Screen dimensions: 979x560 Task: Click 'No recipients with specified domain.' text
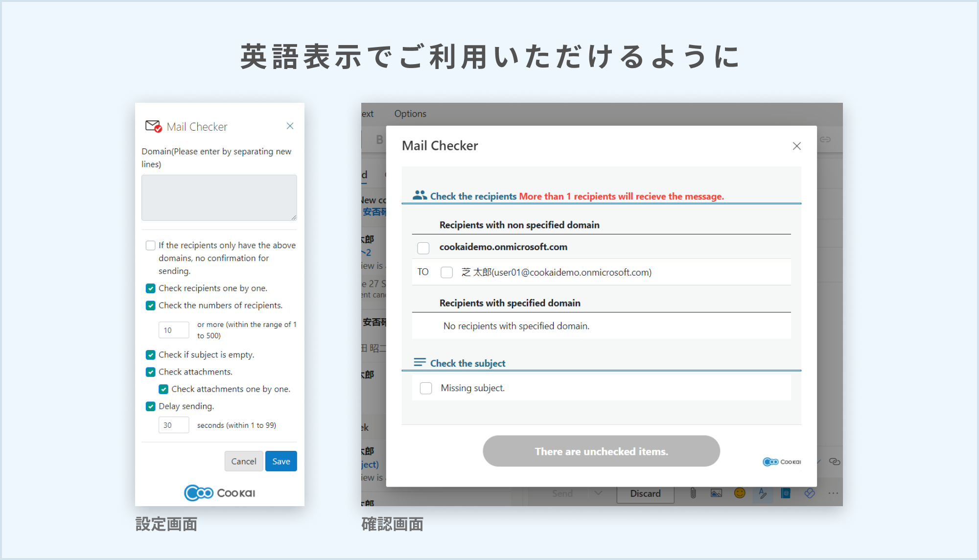(516, 326)
